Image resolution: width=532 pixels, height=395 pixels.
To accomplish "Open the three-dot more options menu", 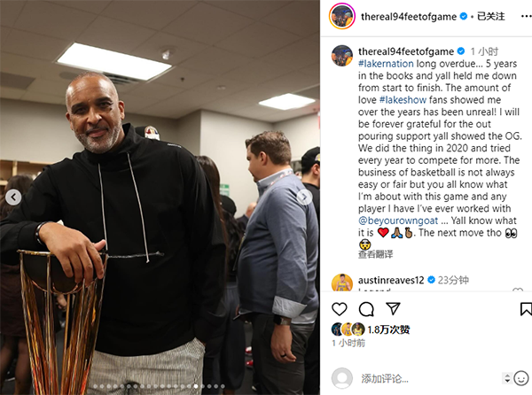I will pyautogui.click(x=526, y=16).
